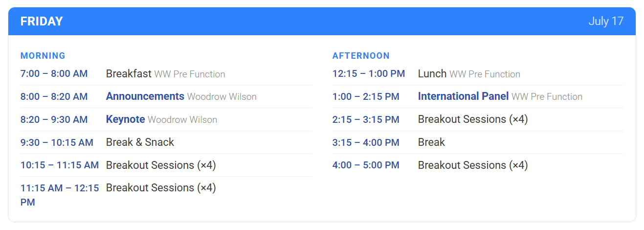Select the 11:15 AM Breakout Sessions entry
The width and height of the screenshot is (644, 230).
[161, 188]
